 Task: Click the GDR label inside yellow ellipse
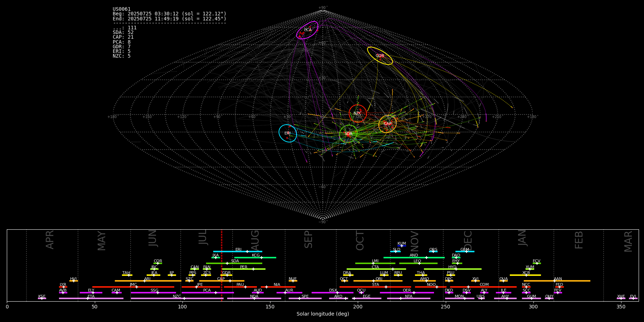[380, 56]
